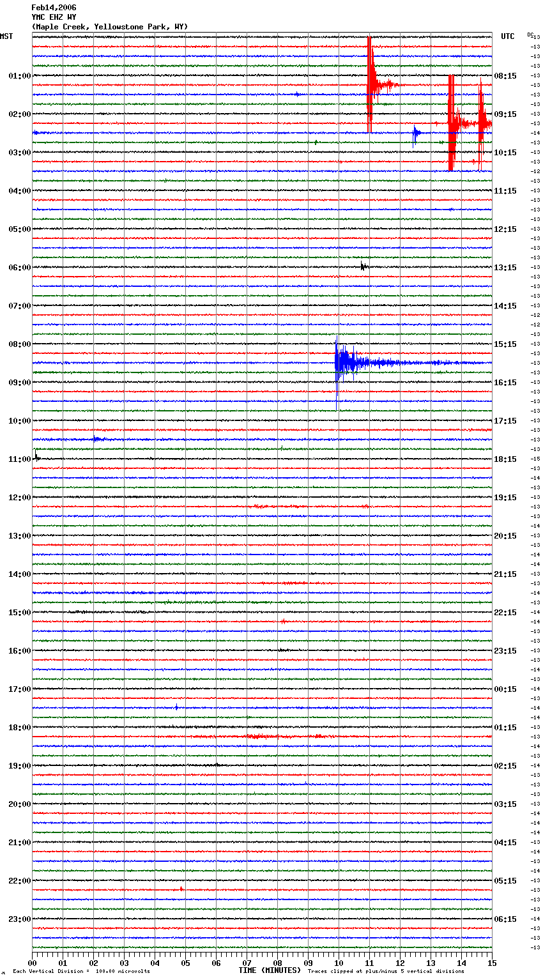The height and width of the screenshot is (980, 543).
Task: Click the 19:15 UTC time label
Action: pyautogui.click(x=505, y=498)
